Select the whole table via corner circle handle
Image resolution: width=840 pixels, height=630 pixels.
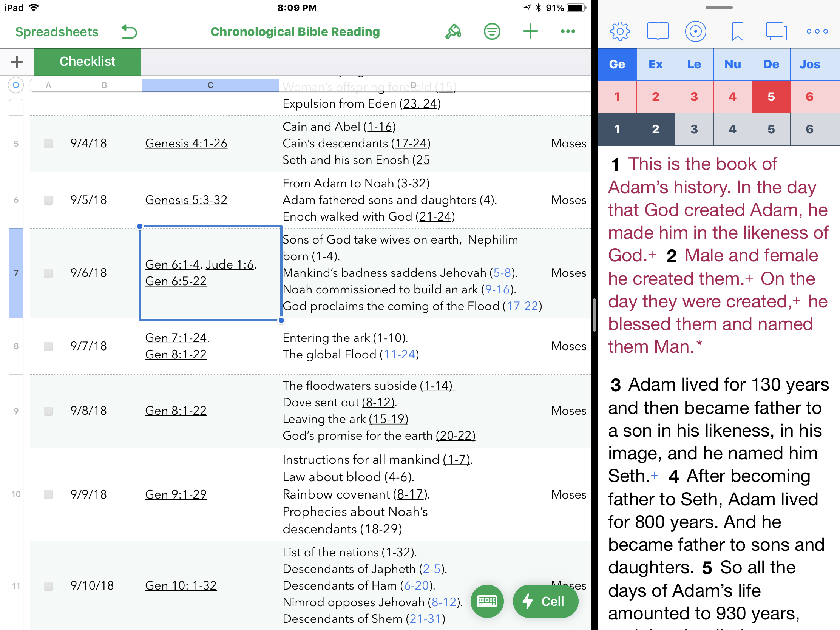[16, 85]
